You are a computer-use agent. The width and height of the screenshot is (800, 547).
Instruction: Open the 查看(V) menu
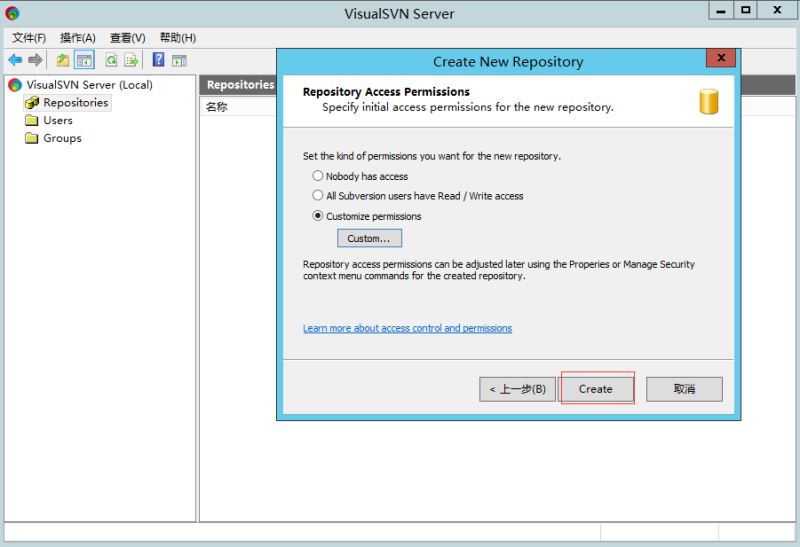click(x=128, y=38)
